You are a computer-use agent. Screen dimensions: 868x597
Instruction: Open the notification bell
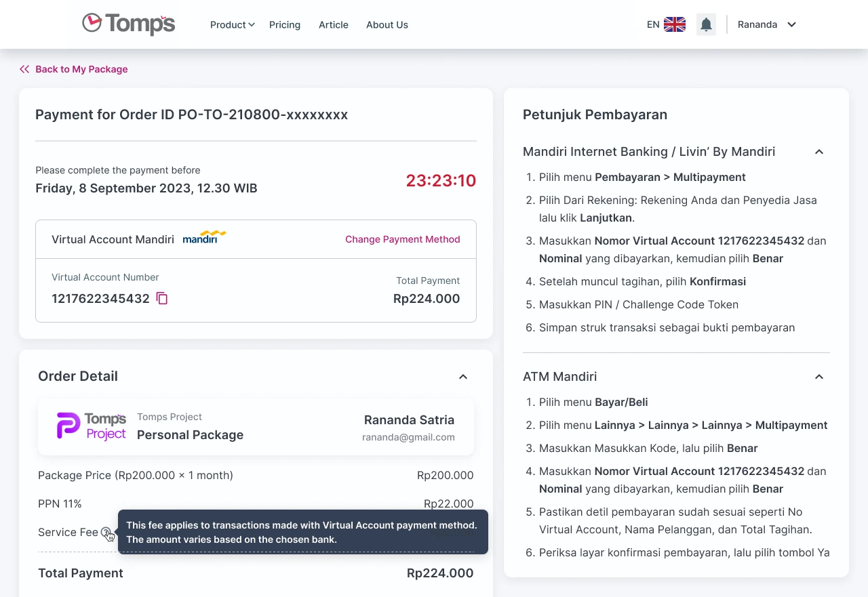click(x=706, y=25)
